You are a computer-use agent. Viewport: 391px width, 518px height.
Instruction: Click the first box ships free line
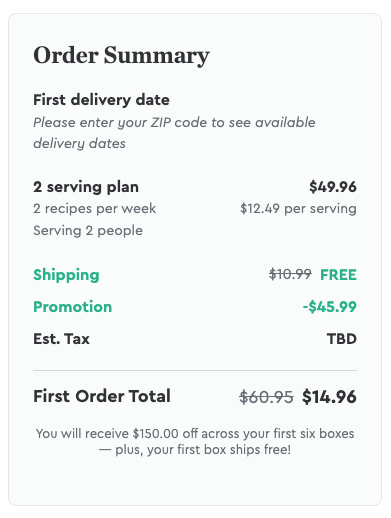click(195, 450)
